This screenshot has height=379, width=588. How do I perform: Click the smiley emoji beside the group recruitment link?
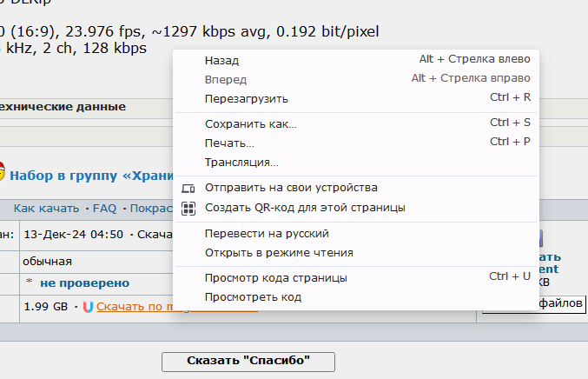point(2,174)
